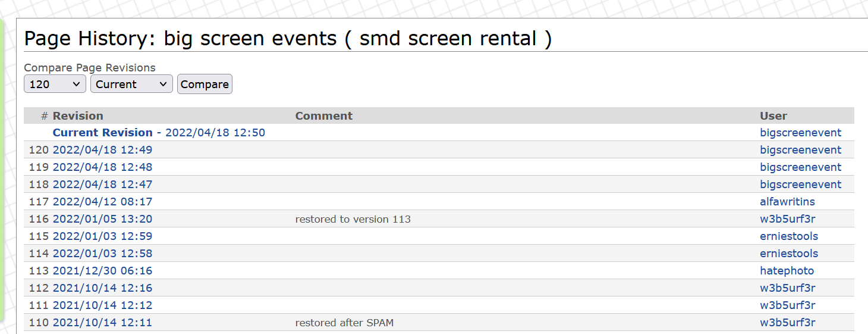Expand the Current revision dropdown
868x334 pixels.
[131, 85]
